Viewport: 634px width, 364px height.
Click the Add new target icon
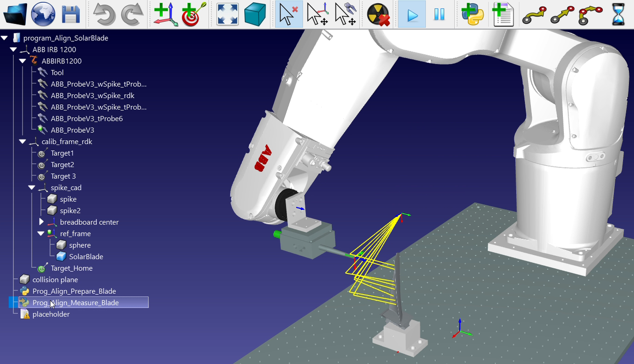[194, 15]
